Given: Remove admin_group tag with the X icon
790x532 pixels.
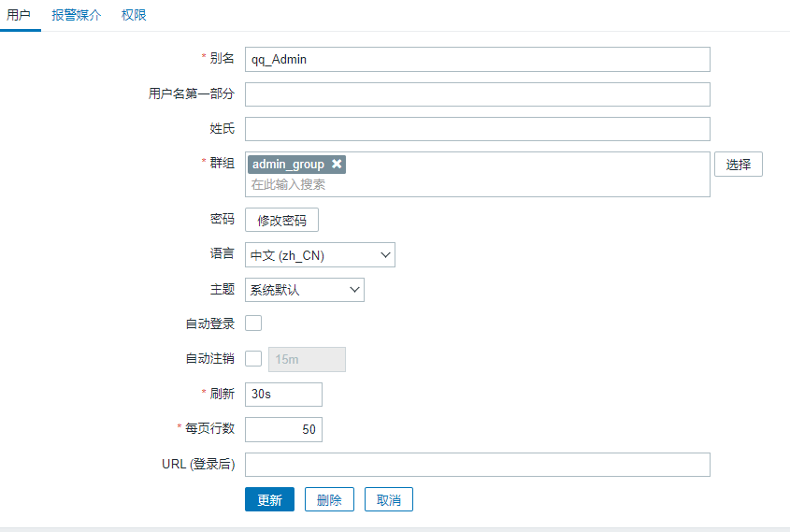Looking at the screenshot, I should tap(338, 165).
